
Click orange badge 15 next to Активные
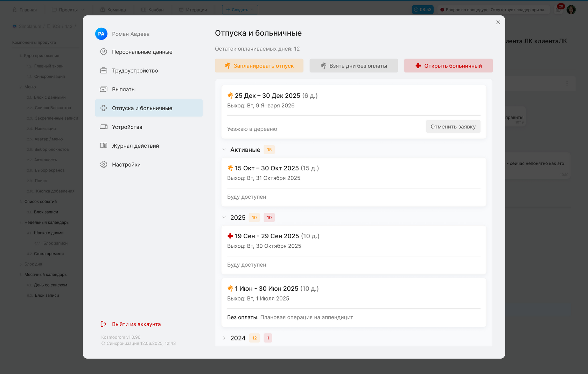pos(269,150)
